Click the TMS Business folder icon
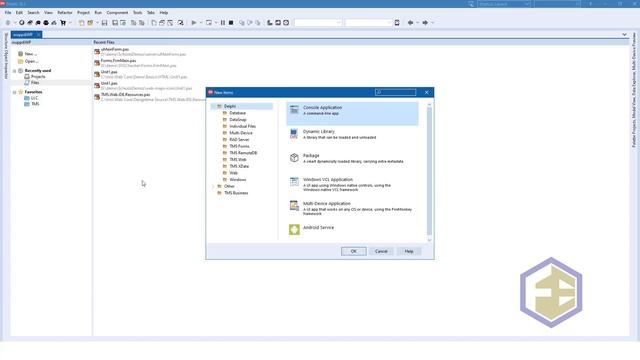 point(219,193)
